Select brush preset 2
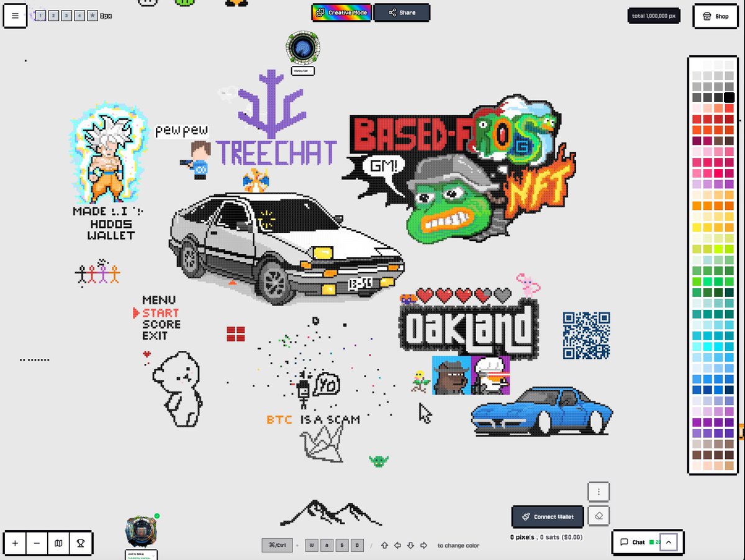The image size is (745, 560). [x=53, y=16]
